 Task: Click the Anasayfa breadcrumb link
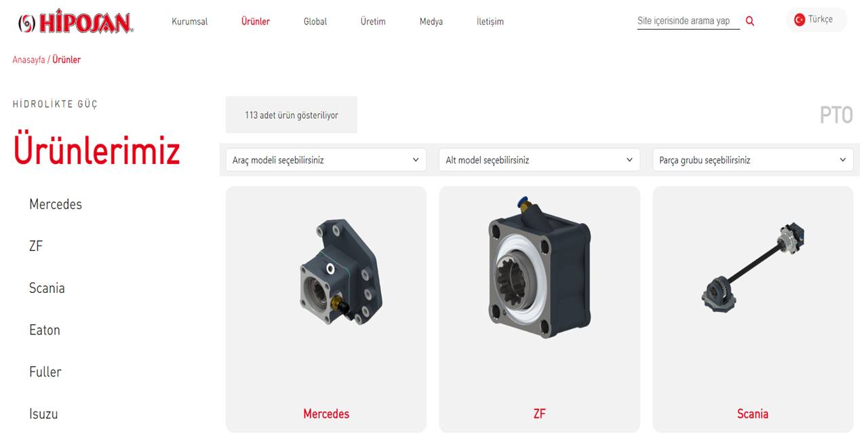pyautogui.click(x=28, y=60)
